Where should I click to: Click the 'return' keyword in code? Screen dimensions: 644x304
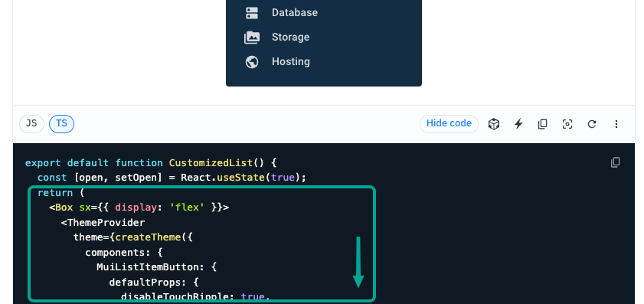55,193
